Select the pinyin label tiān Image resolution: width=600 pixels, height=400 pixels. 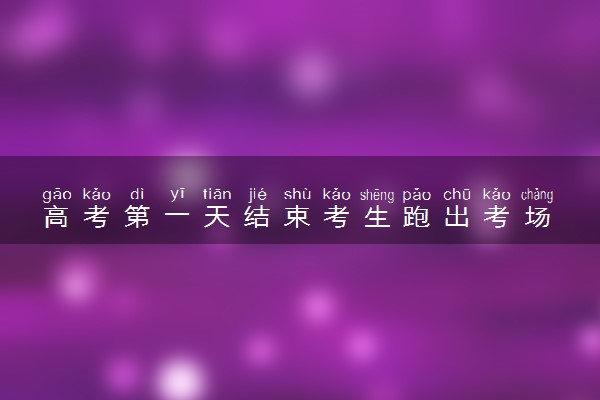(217, 194)
